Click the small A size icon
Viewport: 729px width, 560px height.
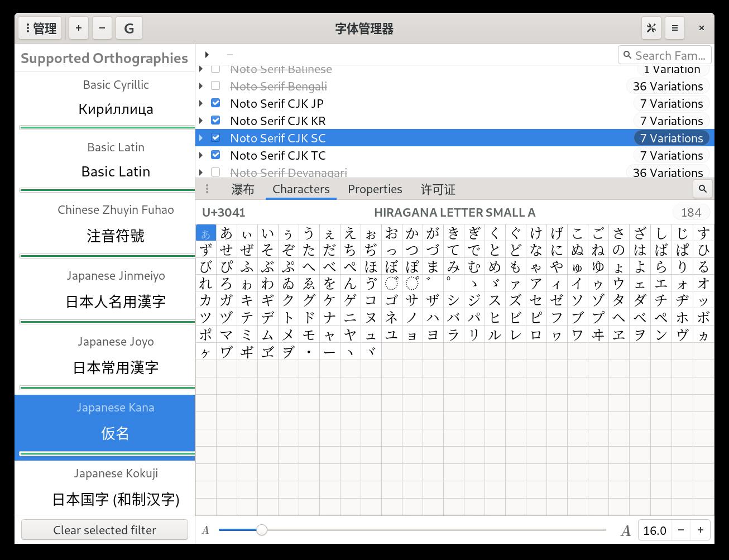tap(205, 530)
